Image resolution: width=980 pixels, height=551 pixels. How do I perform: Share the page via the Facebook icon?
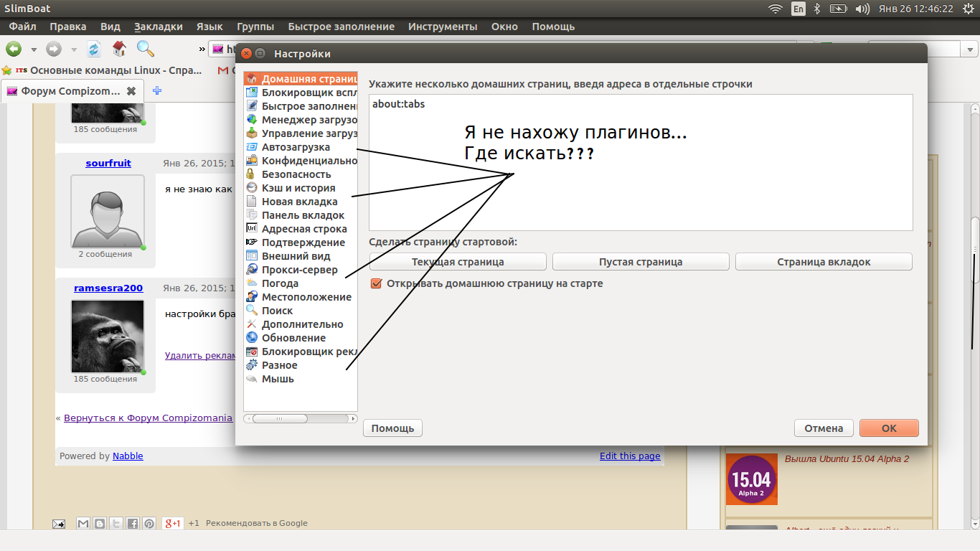pyautogui.click(x=132, y=524)
